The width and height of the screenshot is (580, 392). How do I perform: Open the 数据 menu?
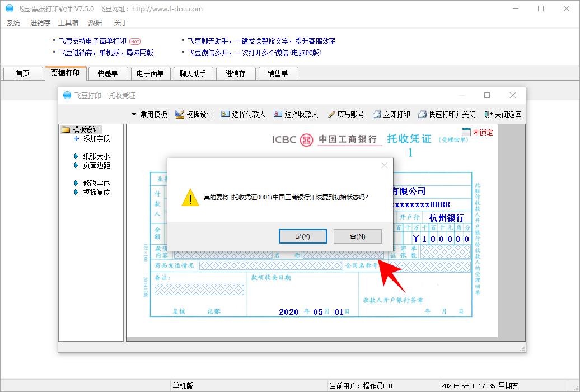click(95, 22)
